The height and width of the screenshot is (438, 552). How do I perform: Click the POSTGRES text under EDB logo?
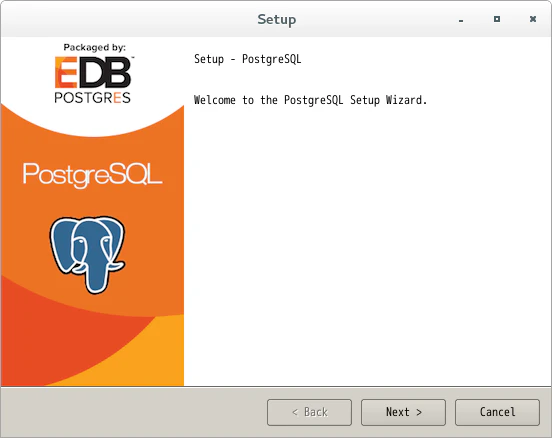click(x=93, y=98)
